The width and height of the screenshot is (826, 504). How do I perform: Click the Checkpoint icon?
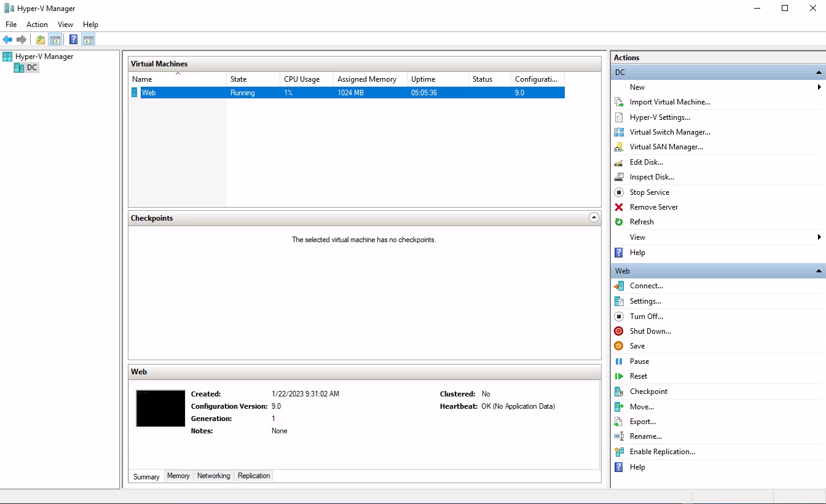tap(619, 392)
